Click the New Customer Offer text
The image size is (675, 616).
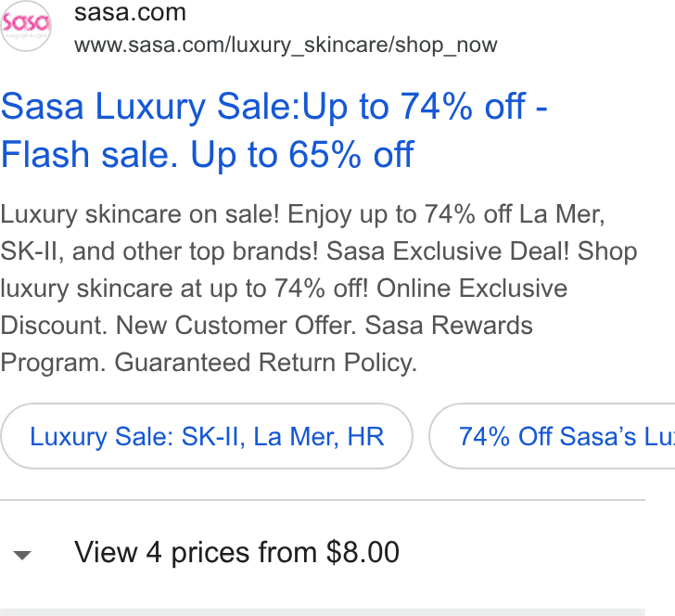point(236,325)
